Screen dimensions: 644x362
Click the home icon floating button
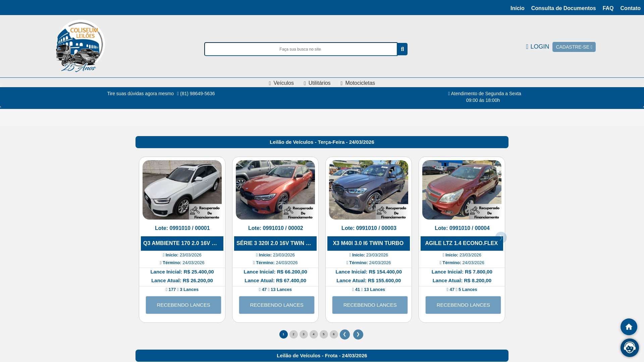(629, 327)
